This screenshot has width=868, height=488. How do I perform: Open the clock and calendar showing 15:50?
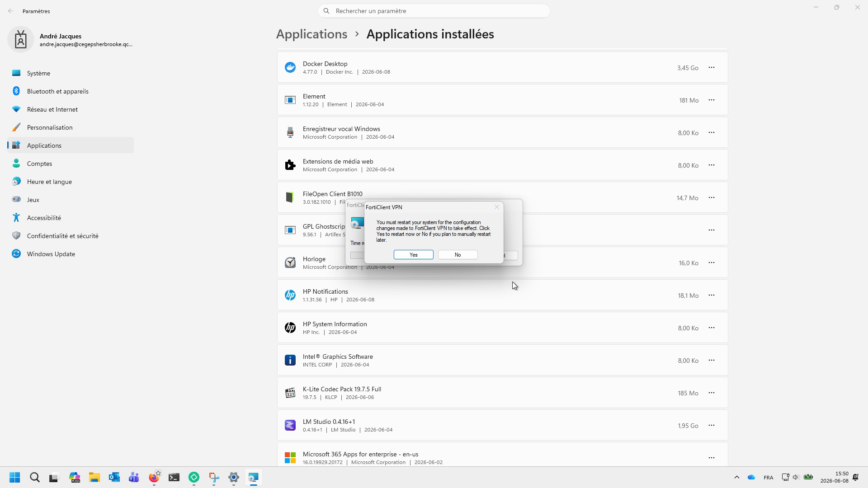(x=834, y=478)
